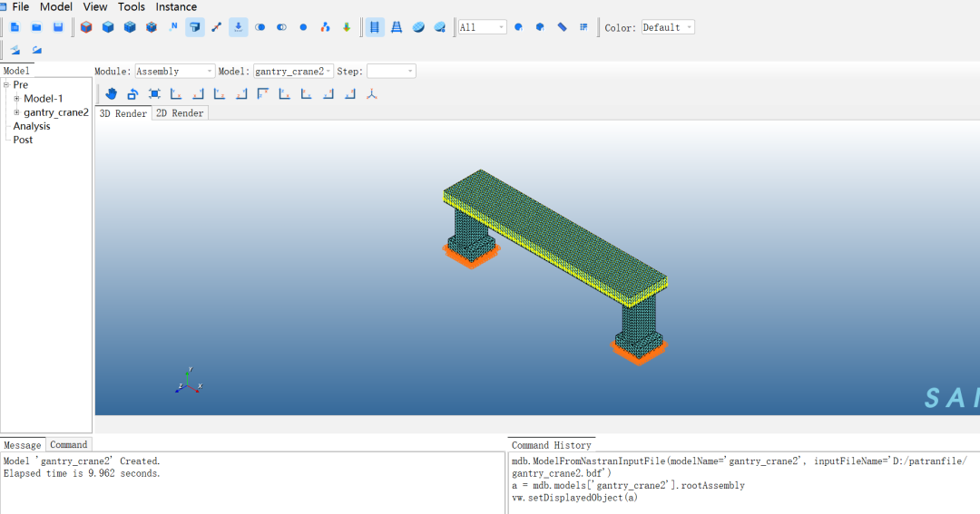Click the isometric triad view icon
980x514 pixels.
tap(372, 93)
